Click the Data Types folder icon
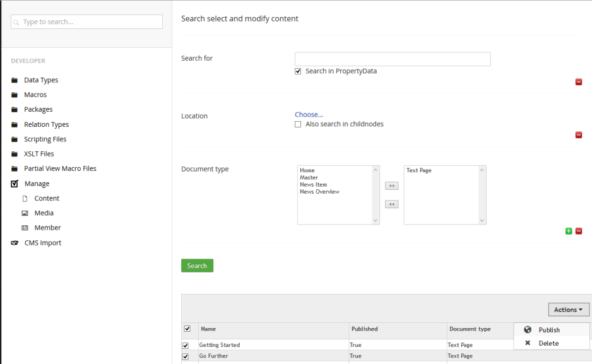The width and height of the screenshot is (592, 364). tap(15, 80)
